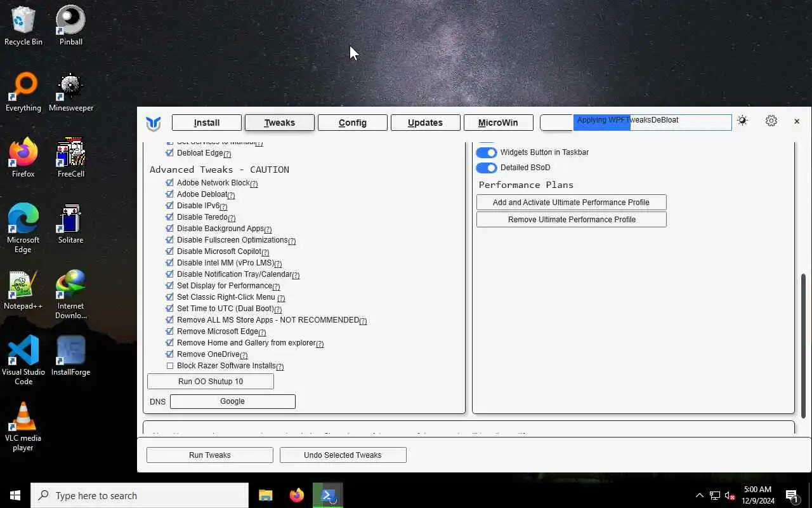Toggle the Adobe Debloat checkbox
Screen dimensions: 812x508
click(169, 194)
